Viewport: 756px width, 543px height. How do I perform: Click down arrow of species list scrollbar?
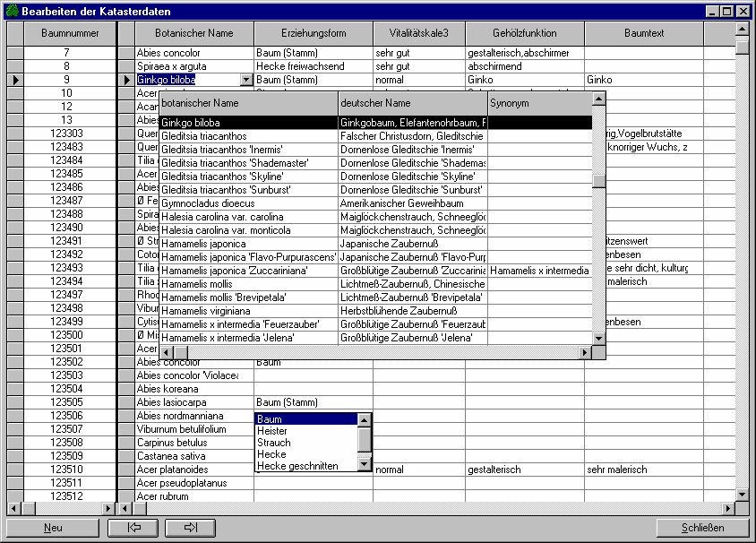[x=599, y=339]
